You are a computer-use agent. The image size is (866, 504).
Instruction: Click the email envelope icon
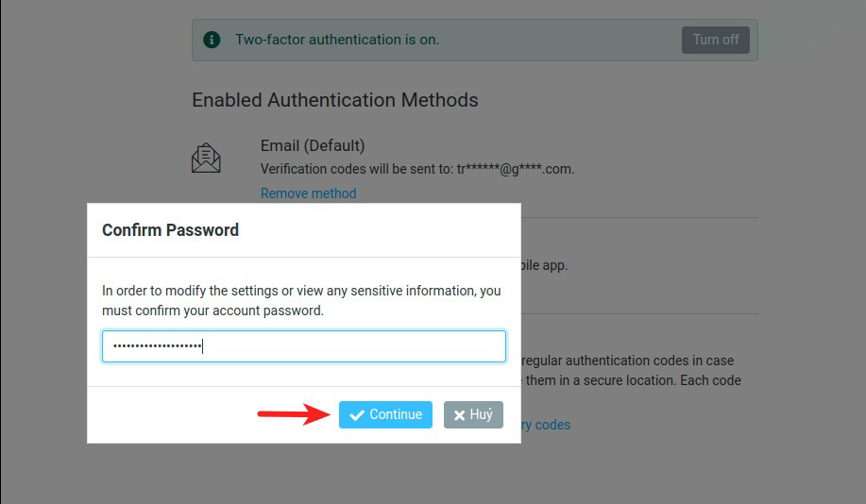tap(206, 159)
